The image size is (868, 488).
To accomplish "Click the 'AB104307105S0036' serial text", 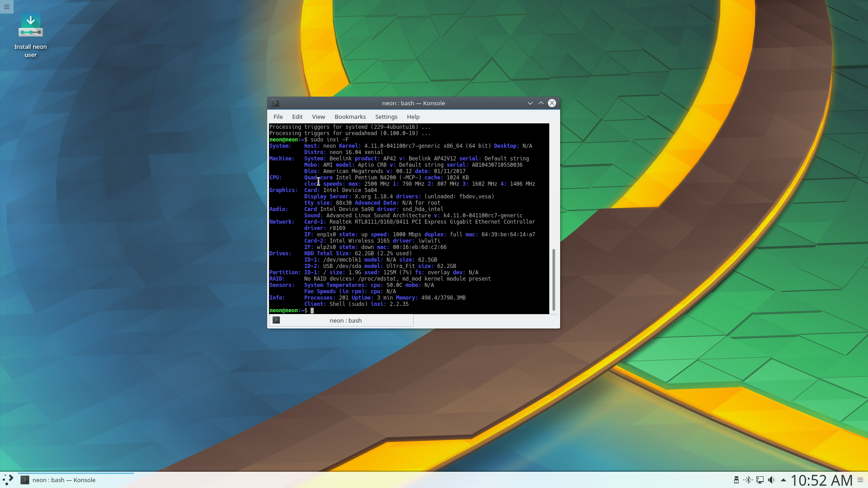I will [497, 165].
